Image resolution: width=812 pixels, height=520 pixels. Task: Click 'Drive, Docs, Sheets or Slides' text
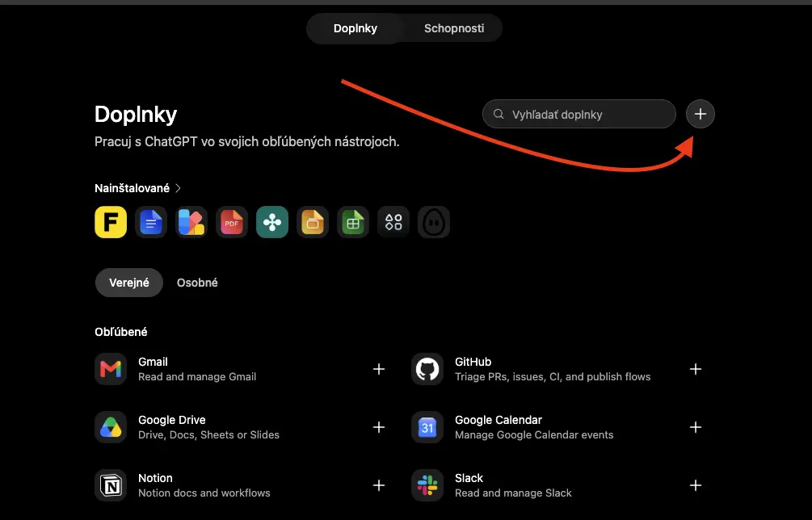coord(208,434)
